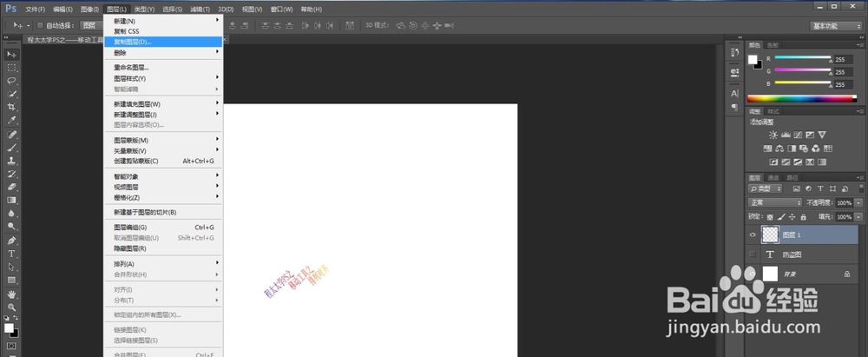Choose 复制 CSS menu entry

coord(163,31)
